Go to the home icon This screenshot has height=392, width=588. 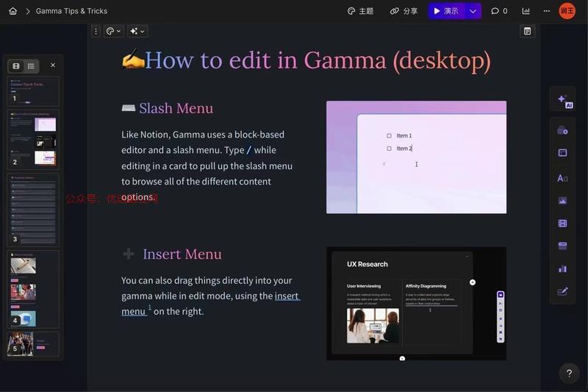click(x=12, y=11)
